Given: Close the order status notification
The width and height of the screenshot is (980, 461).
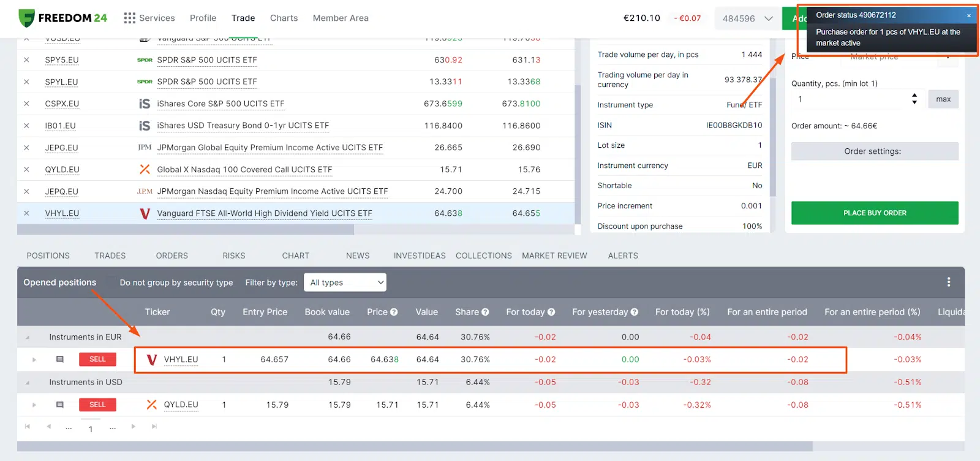Looking at the screenshot, I should 969,15.
